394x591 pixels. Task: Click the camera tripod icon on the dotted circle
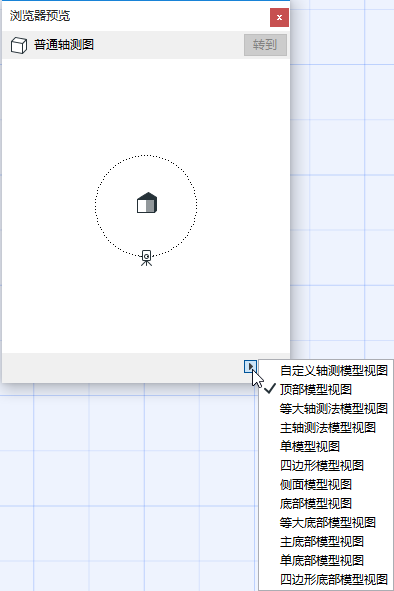tap(146, 258)
